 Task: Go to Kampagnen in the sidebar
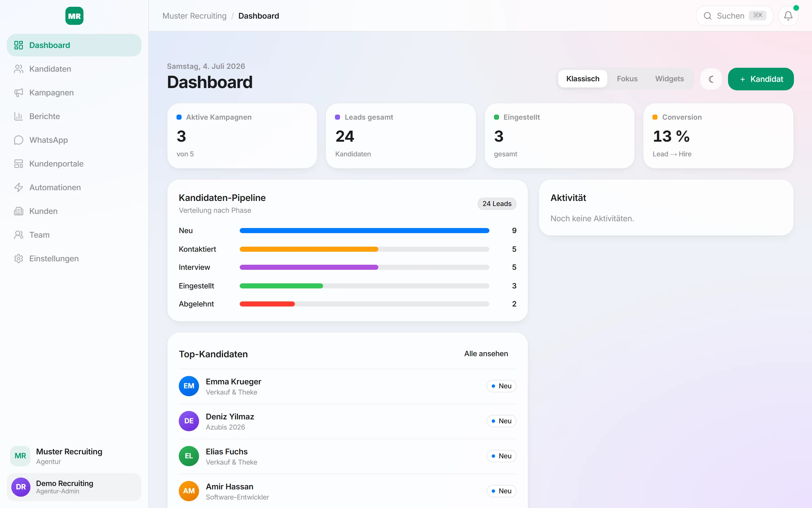51,92
